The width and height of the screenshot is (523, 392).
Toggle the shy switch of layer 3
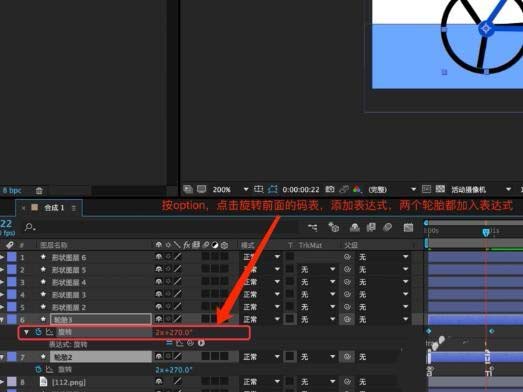pos(159,282)
